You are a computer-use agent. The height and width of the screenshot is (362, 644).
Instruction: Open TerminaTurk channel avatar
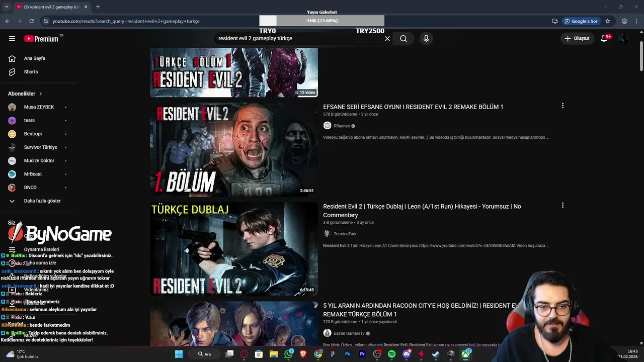pos(327,234)
